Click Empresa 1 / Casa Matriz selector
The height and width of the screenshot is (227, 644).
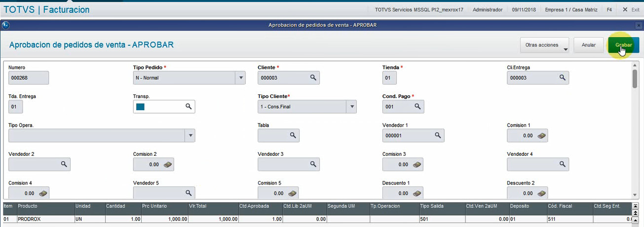570,9
